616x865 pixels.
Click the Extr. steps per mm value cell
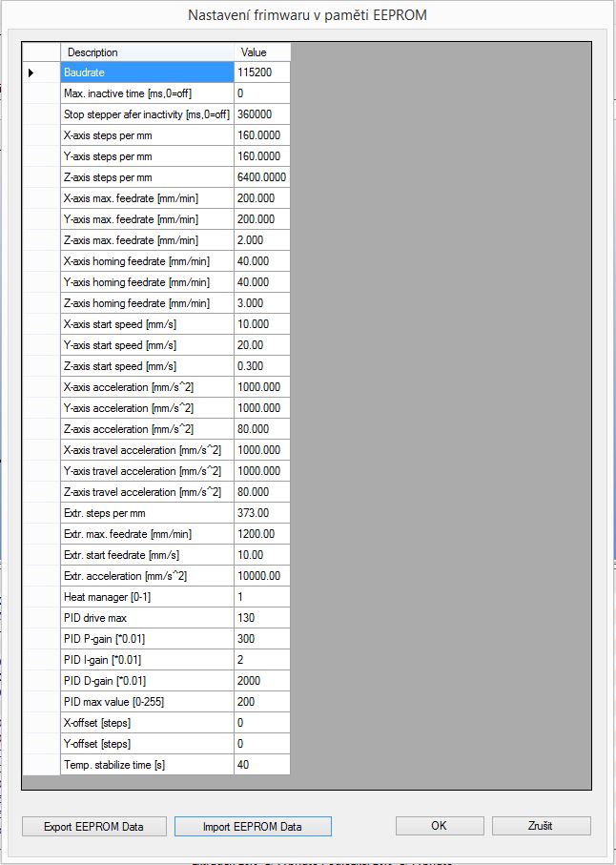[261, 513]
